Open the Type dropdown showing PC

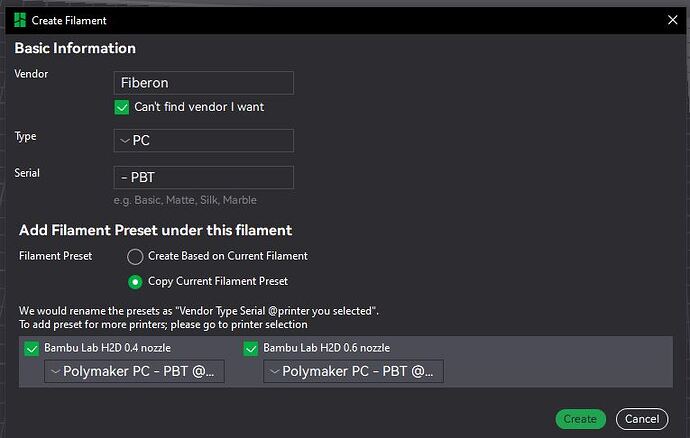[204, 141]
